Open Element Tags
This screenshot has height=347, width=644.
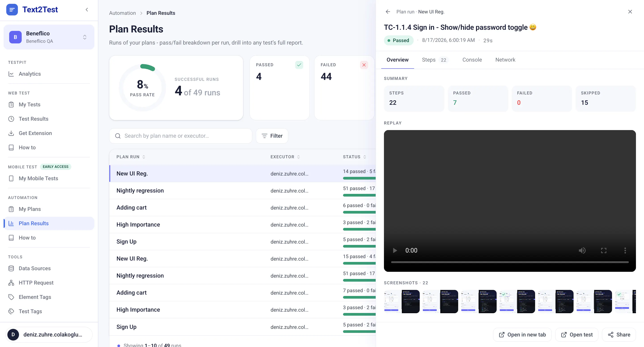[x=49, y=297]
